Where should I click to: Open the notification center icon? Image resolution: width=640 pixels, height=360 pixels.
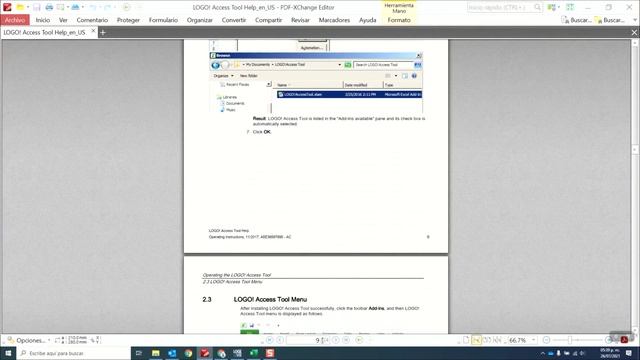click(x=629, y=353)
